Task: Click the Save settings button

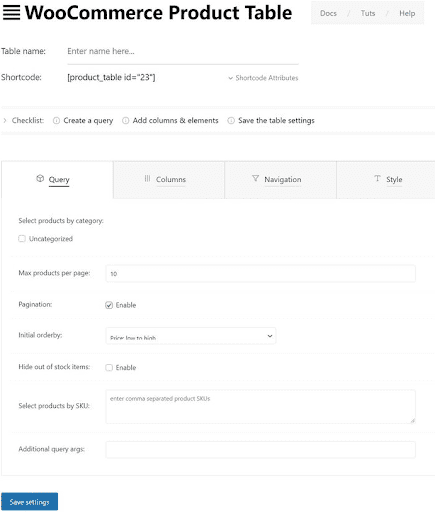Action: 29,502
